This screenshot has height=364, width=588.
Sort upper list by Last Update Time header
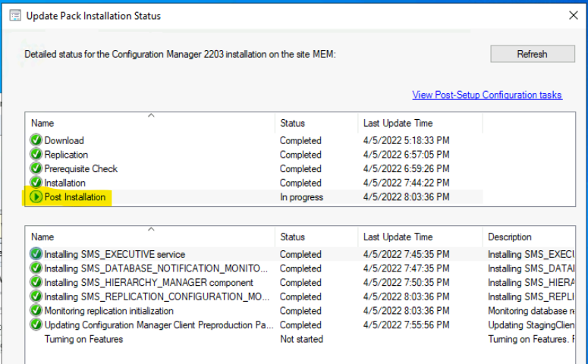(x=420, y=123)
